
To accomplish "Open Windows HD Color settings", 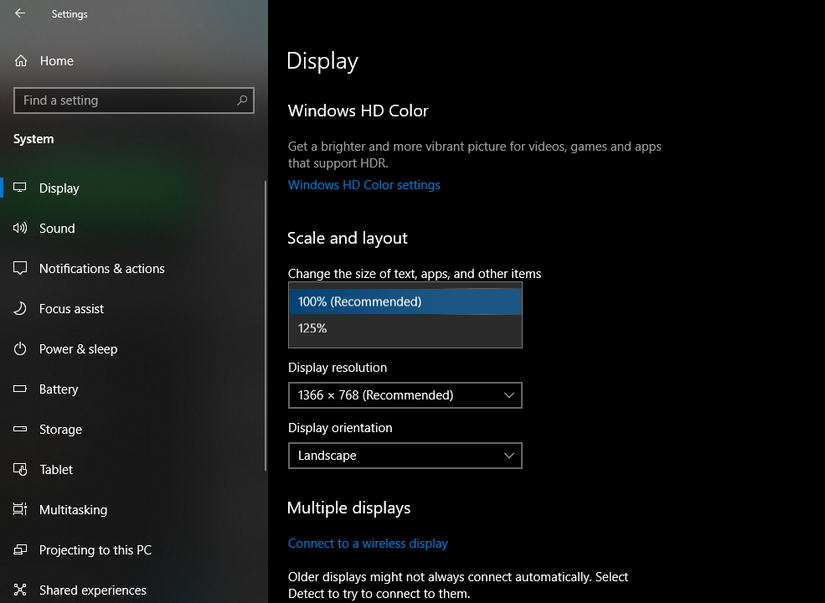I will pyautogui.click(x=364, y=184).
